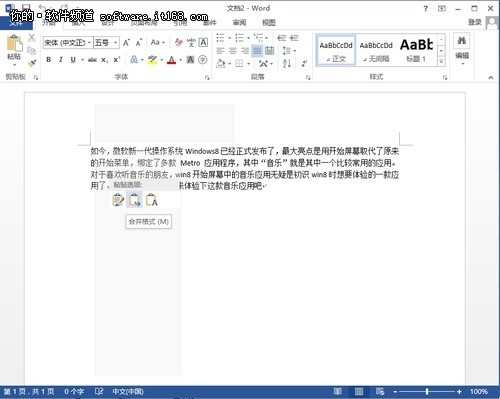
Task: Toggle Superscript formatting
Action: [x=116, y=60]
